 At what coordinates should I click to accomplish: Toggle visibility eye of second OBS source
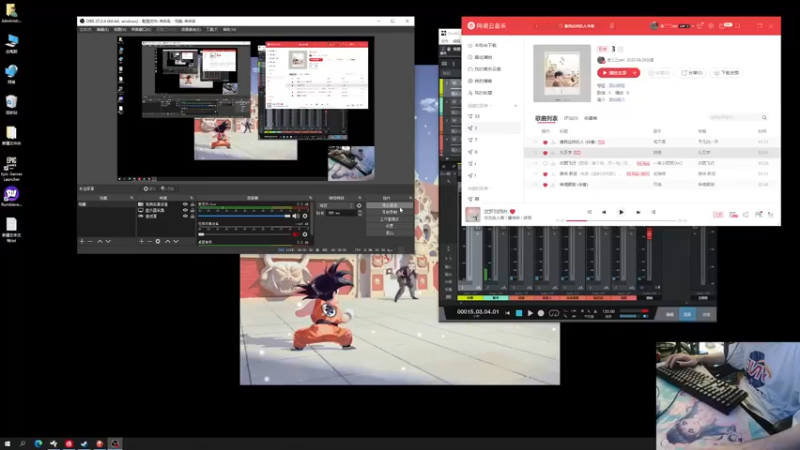pyautogui.click(x=185, y=210)
